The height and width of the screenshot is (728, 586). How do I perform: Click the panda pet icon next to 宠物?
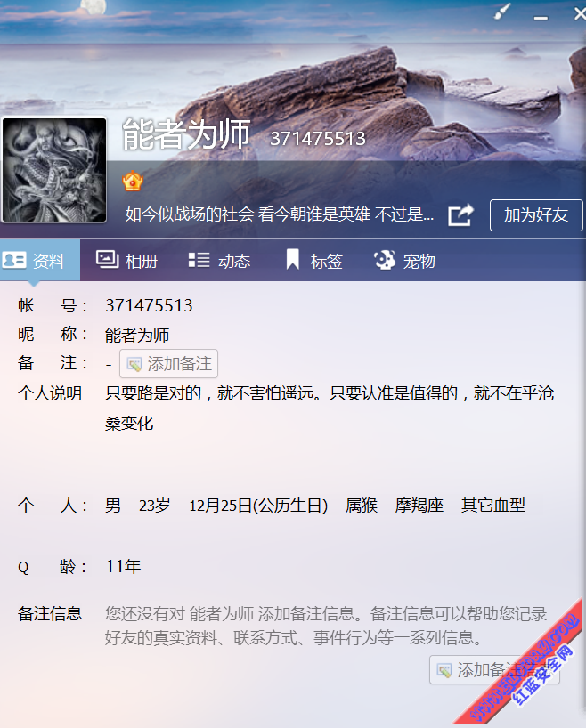(x=385, y=260)
